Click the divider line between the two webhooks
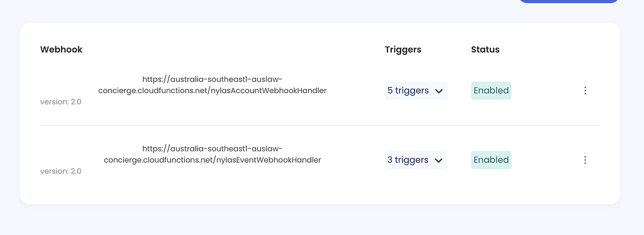Screen dimensions: 644x235 320,125
